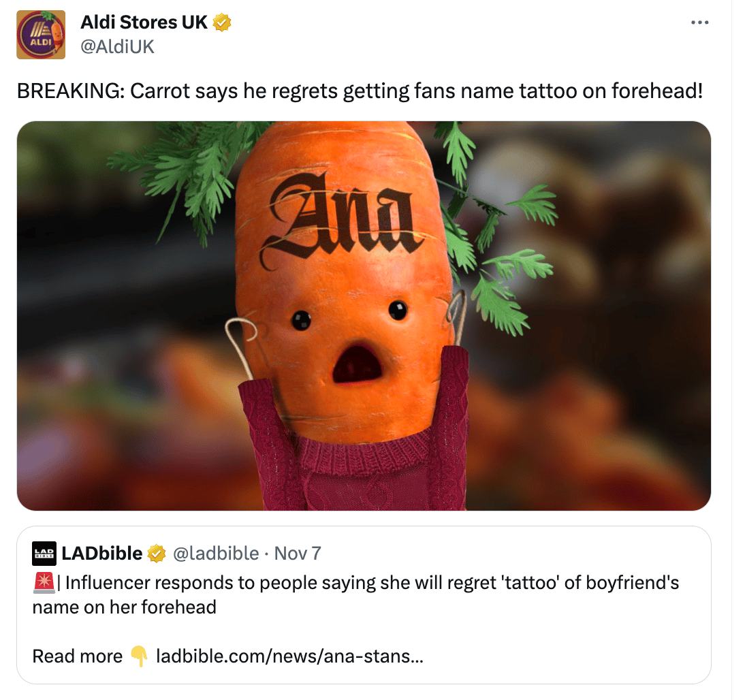Click the red siren emoji in quoted tweet

click(44, 583)
